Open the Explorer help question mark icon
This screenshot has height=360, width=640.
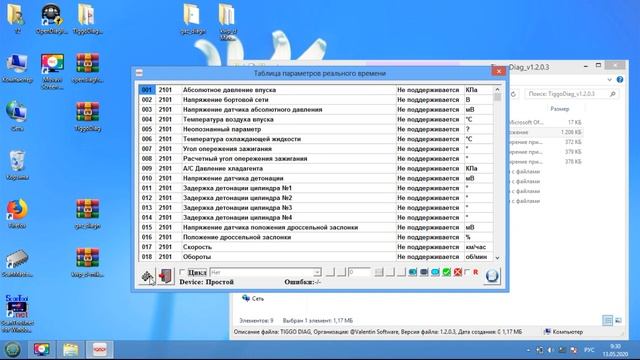[620, 80]
